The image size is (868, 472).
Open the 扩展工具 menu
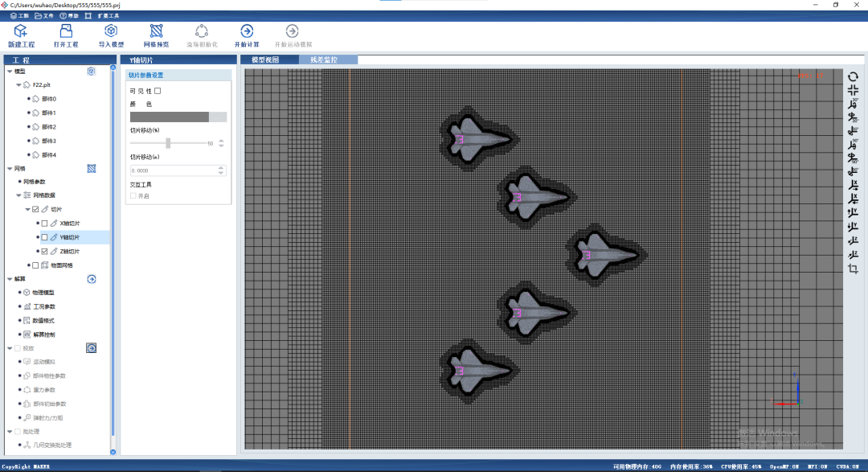click(x=108, y=16)
